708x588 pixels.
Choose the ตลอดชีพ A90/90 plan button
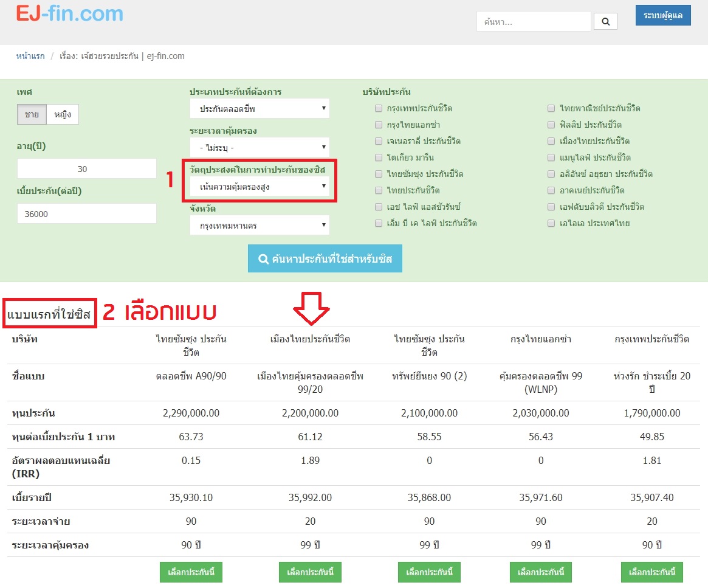[190, 572]
